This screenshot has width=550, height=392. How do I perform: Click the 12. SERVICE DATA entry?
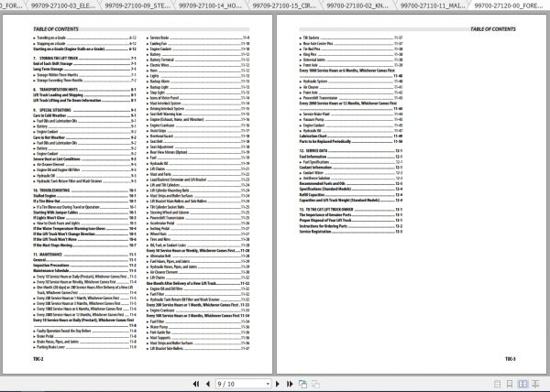(351, 150)
